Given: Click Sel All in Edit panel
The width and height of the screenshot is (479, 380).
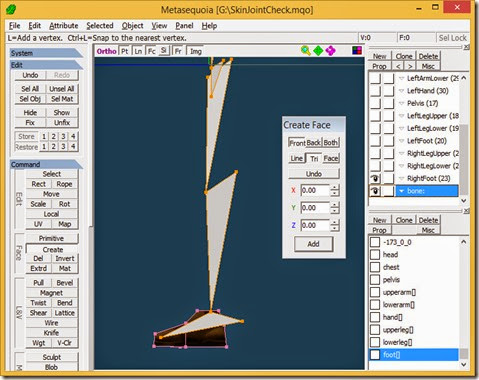Looking at the screenshot, I should (x=30, y=89).
